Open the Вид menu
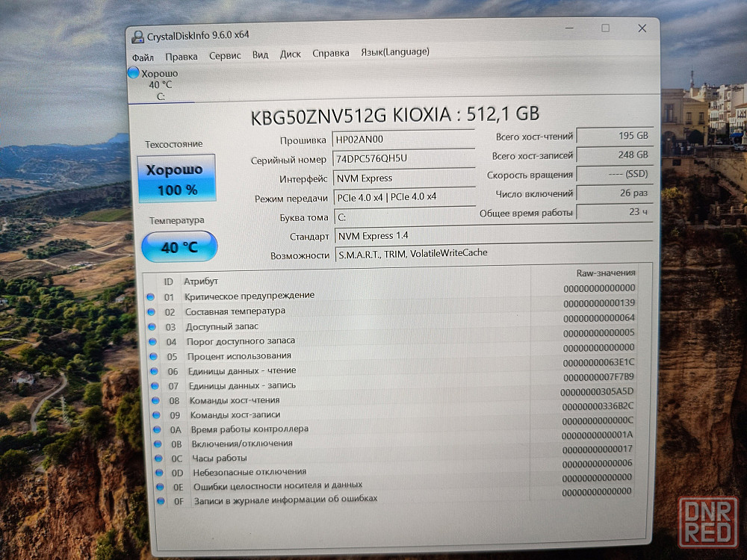747x560 pixels. coord(260,55)
